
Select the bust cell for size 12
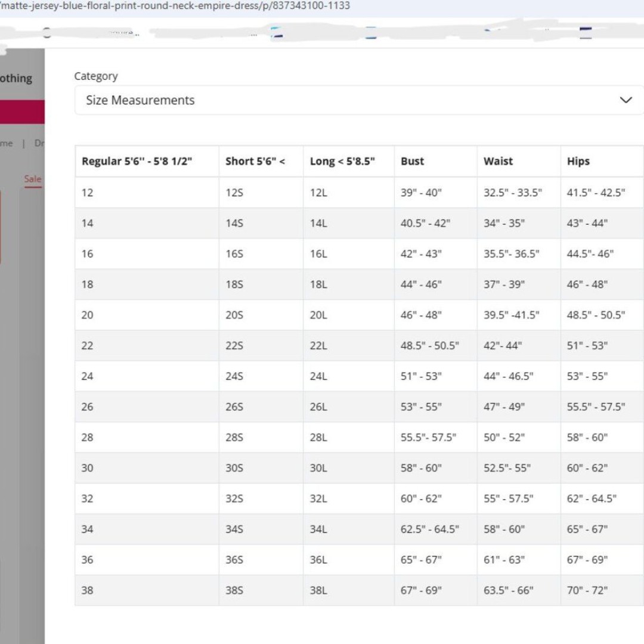coord(421,193)
